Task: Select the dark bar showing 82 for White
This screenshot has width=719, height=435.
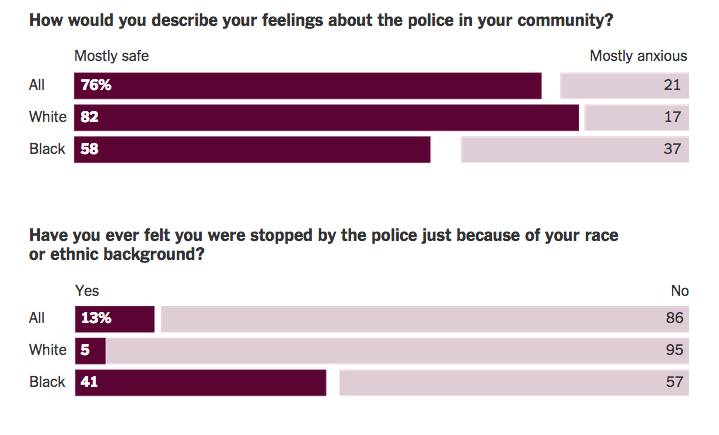Action: click(327, 118)
